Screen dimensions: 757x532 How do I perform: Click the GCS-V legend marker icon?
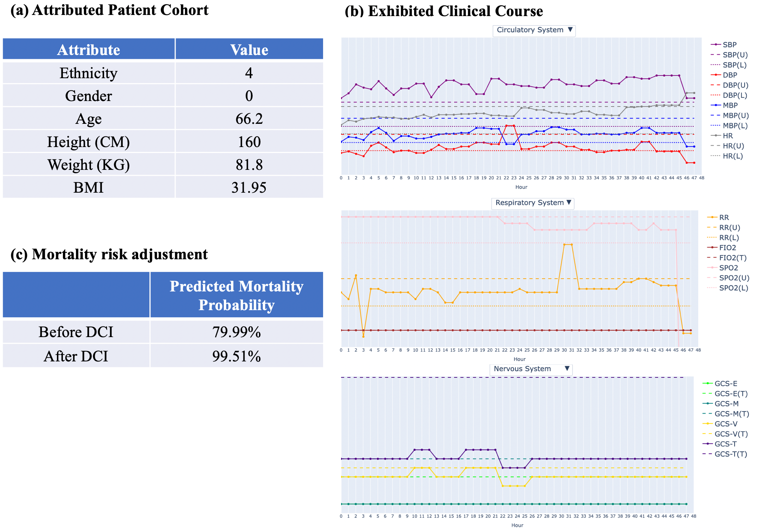(708, 424)
